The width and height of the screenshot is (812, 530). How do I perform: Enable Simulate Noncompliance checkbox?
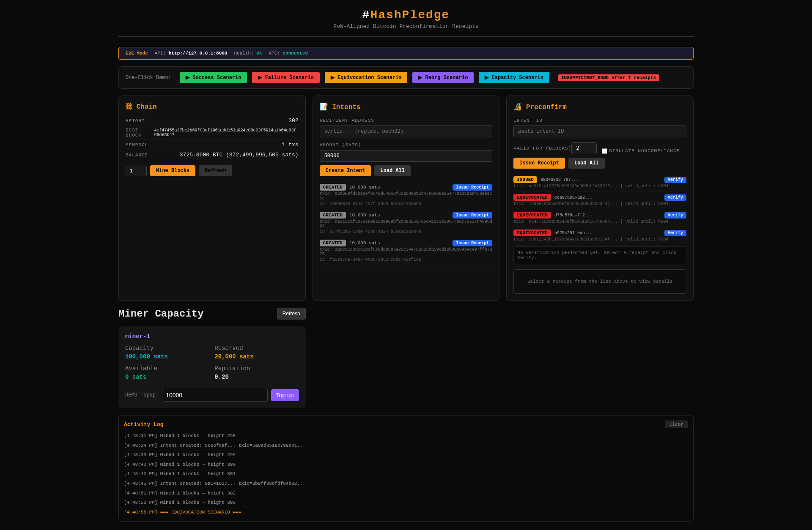pyautogui.click(x=604, y=151)
